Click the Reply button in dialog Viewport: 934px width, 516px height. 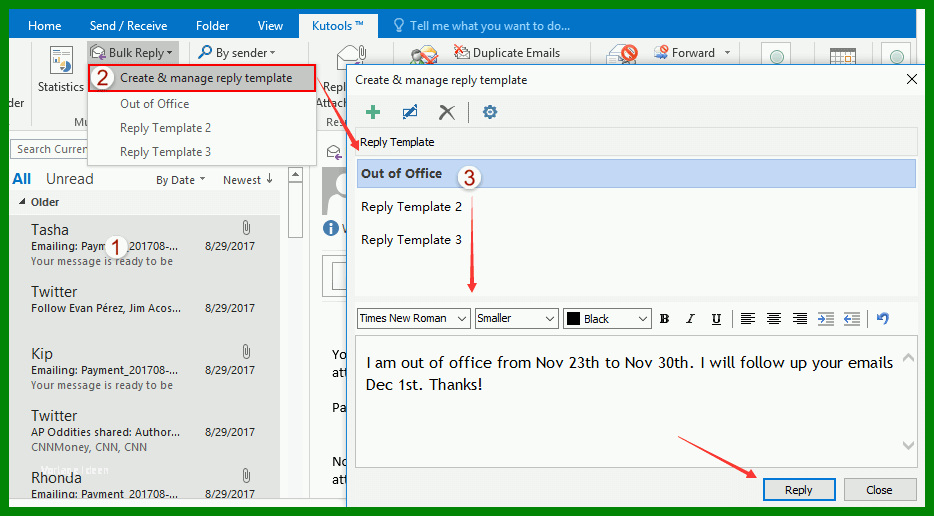799,490
